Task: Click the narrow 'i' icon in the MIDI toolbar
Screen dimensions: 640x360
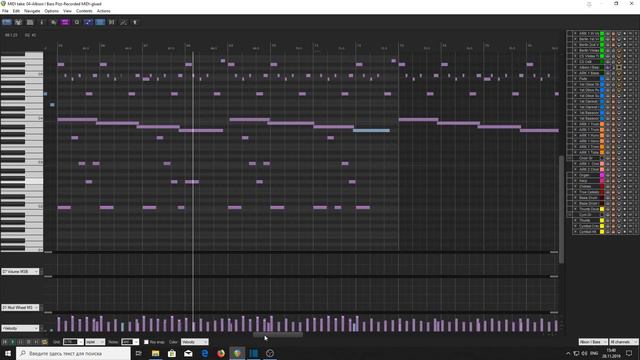Action: tap(41, 22)
